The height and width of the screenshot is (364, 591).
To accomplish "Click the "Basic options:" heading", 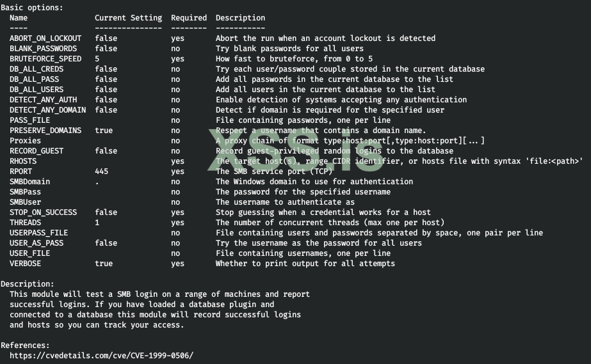I will [32, 8].
